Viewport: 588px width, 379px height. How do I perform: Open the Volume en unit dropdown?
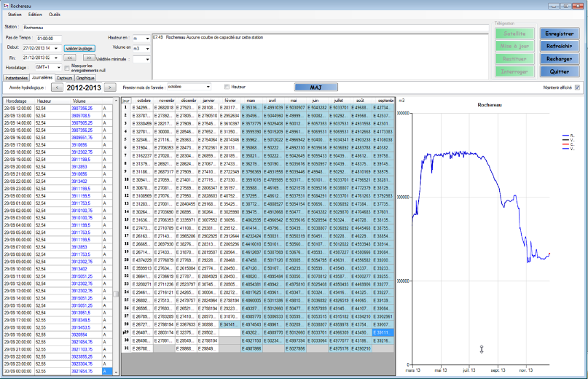tap(147, 49)
